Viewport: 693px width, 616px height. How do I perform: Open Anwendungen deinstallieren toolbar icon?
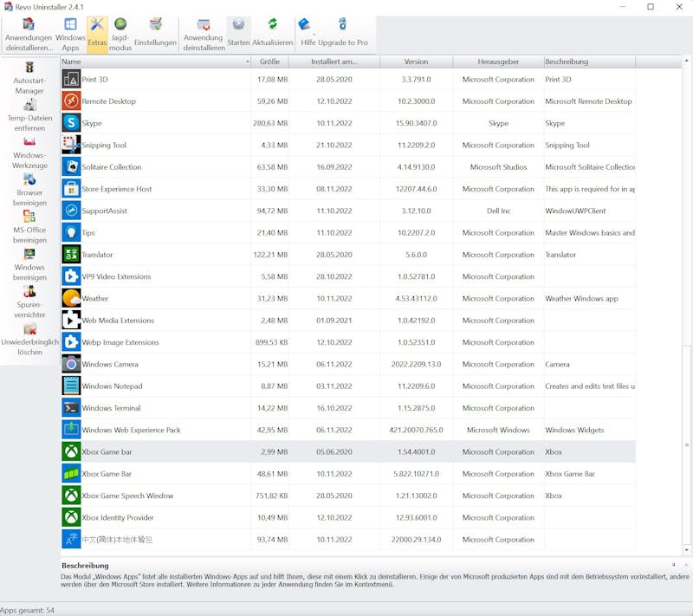29,35
